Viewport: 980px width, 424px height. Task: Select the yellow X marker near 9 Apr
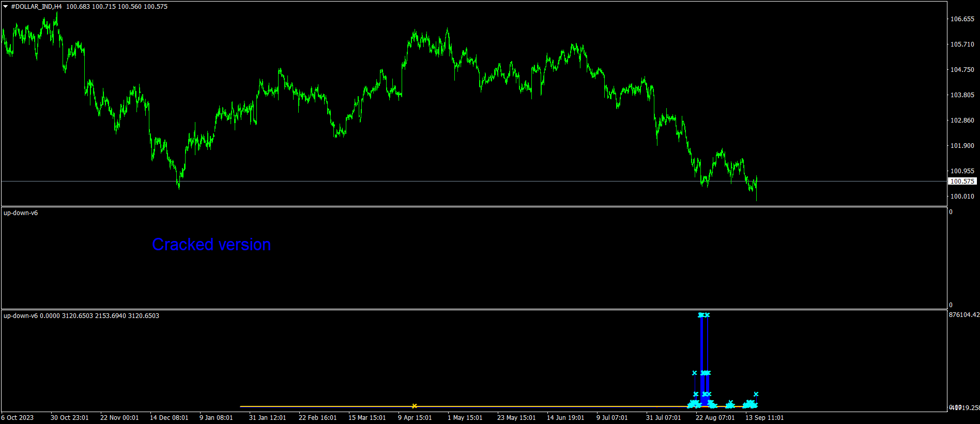[414, 406]
